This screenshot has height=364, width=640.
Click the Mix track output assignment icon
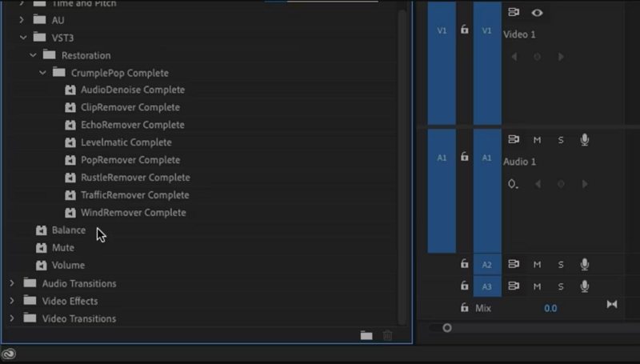coord(612,305)
